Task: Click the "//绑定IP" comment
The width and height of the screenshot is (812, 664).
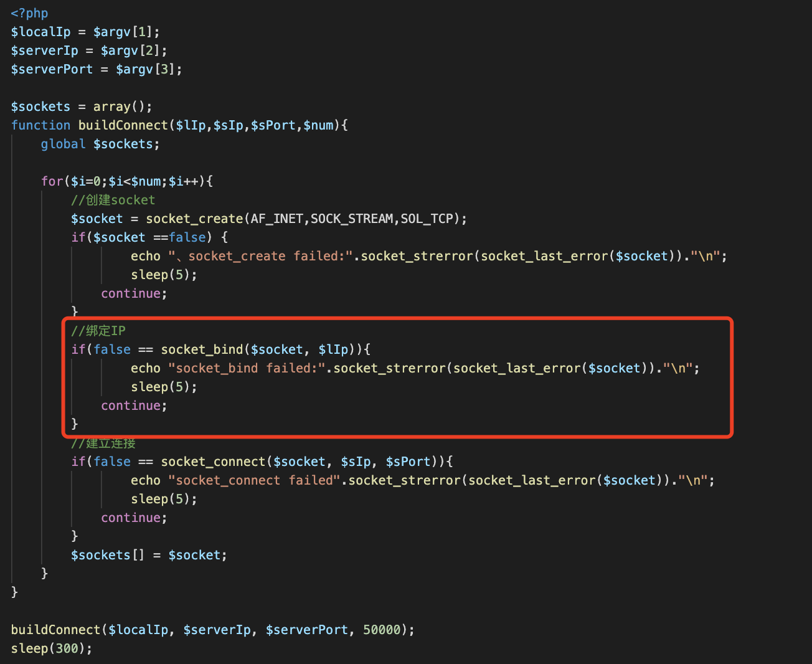Action: (98, 331)
